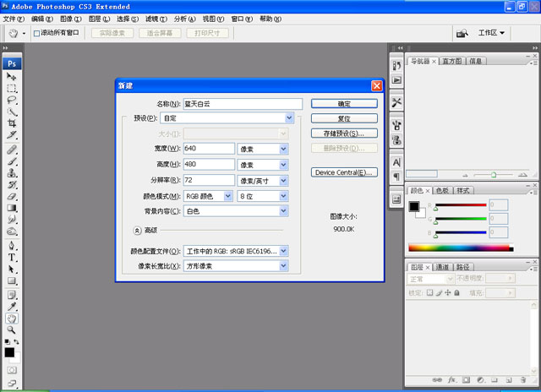Click the 确定 button

tap(344, 104)
